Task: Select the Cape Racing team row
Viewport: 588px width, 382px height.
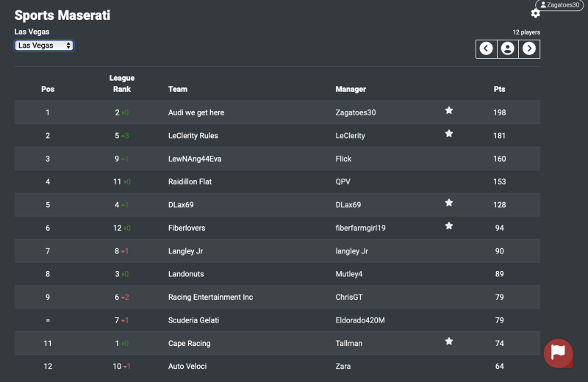Action: 189,343
